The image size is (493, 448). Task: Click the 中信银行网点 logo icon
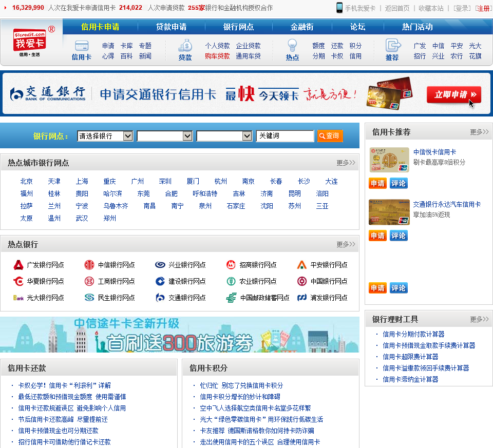[x=89, y=265]
